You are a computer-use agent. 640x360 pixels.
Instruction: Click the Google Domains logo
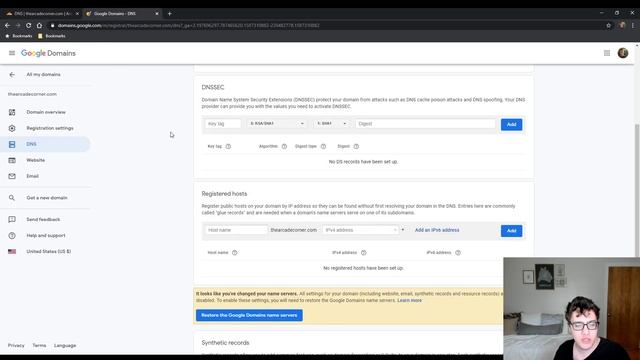point(48,53)
